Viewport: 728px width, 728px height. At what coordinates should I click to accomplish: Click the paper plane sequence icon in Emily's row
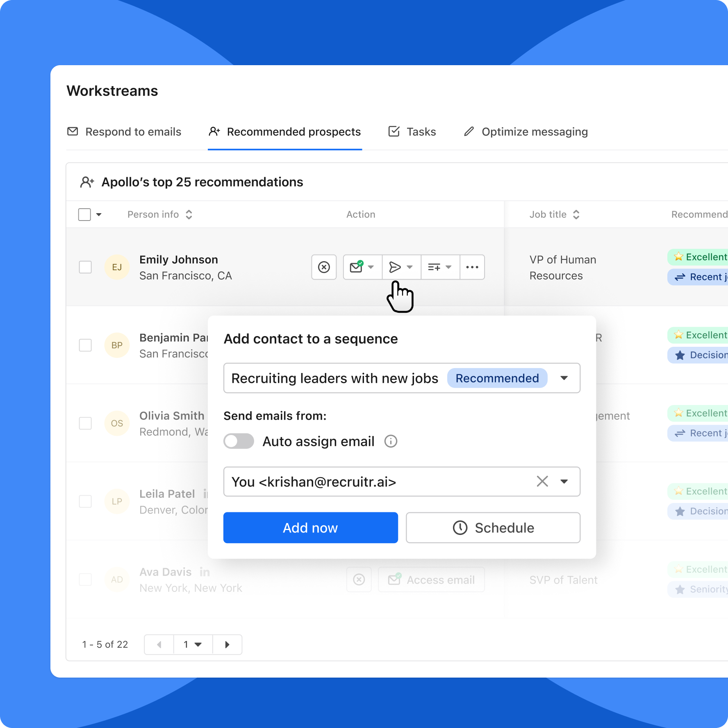pos(395,267)
